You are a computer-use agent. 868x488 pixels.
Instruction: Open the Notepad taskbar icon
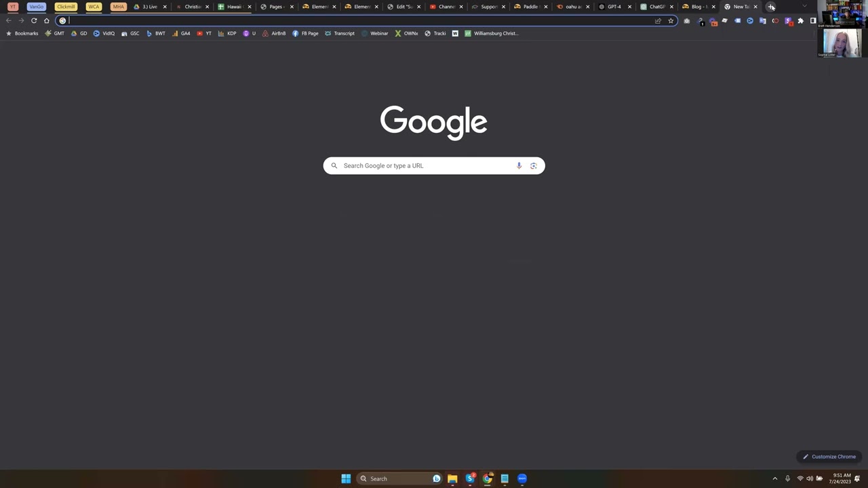[x=505, y=479]
